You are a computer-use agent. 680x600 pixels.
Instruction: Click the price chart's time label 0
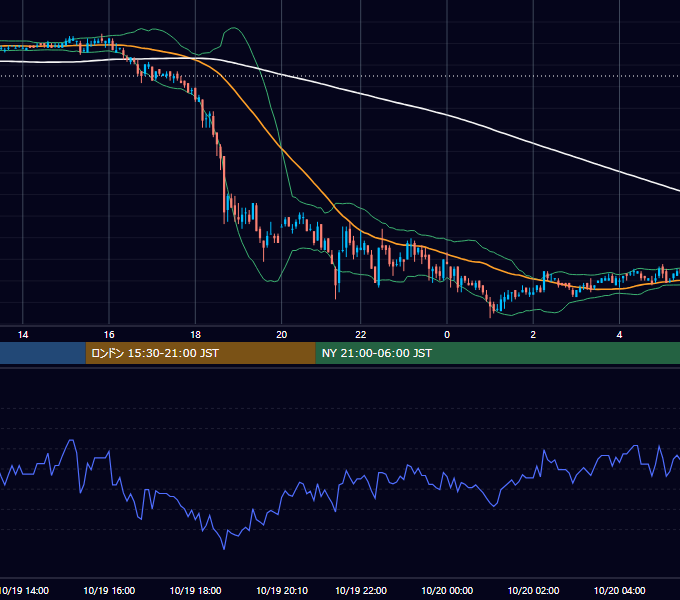pos(447,335)
